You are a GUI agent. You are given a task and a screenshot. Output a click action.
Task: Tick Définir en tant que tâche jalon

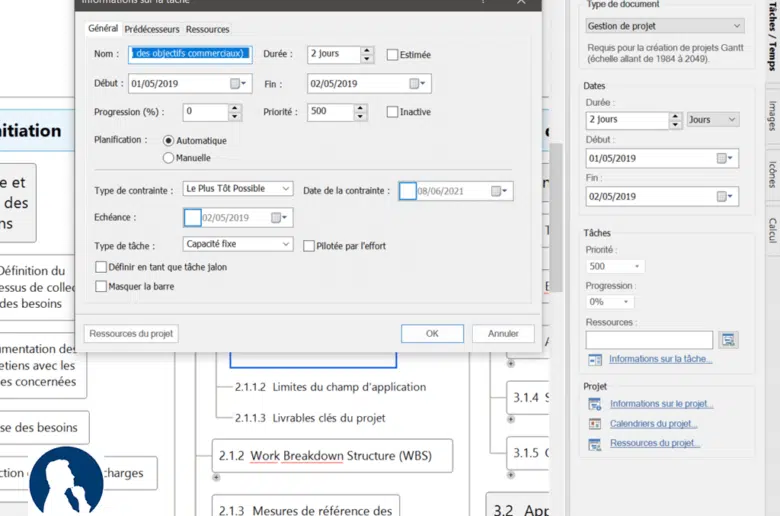[x=101, y=267]
